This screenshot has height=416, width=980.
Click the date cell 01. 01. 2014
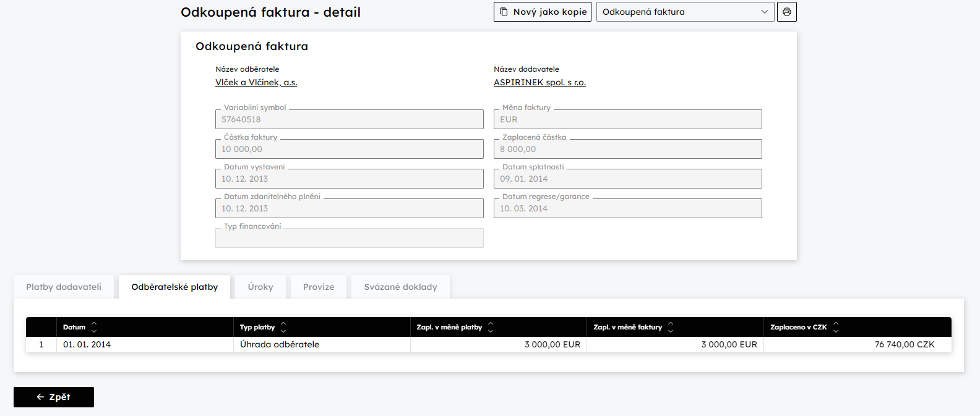tap(145, 344)
